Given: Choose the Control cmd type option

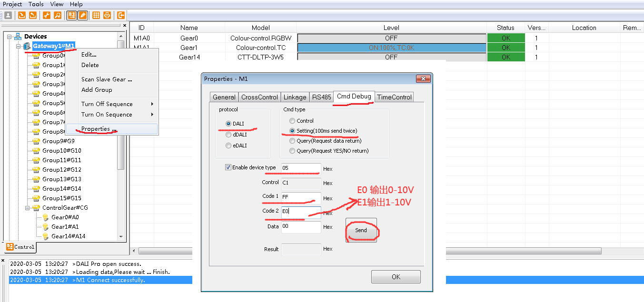Looking at the screenshot, I should click(x=292, y=121).
